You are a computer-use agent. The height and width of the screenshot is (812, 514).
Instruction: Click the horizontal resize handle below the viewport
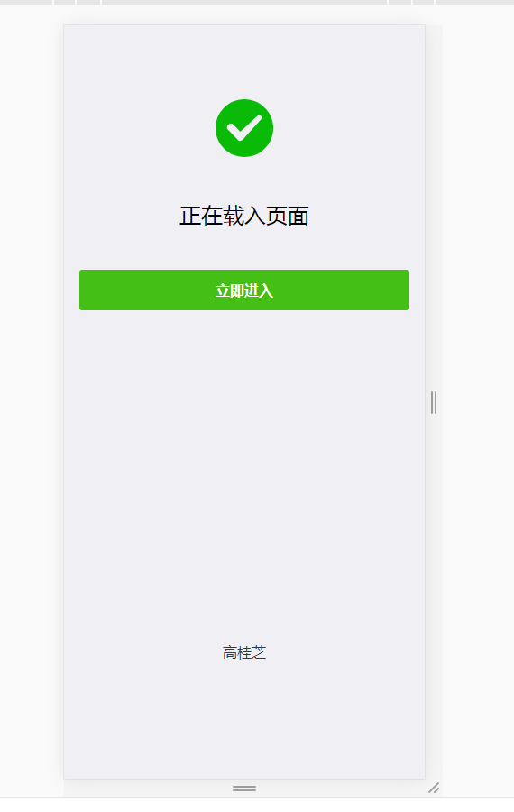(x=244, y=789)
